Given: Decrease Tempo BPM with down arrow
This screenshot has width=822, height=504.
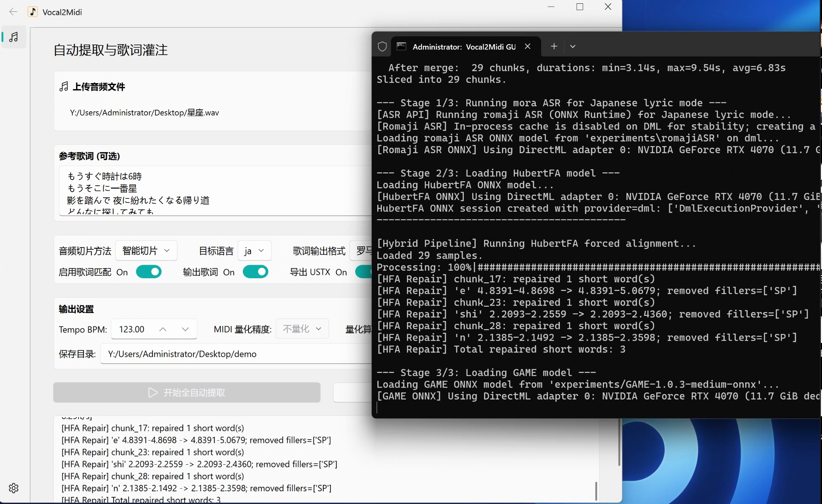Looking at the screenshot, I should [x=185, y=329].
